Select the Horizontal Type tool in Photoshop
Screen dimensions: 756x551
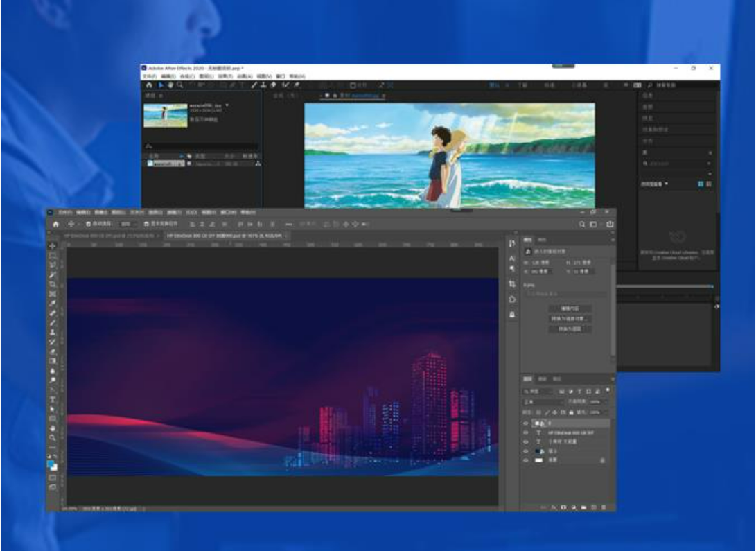pyautogui.click(x=53, y=400)
